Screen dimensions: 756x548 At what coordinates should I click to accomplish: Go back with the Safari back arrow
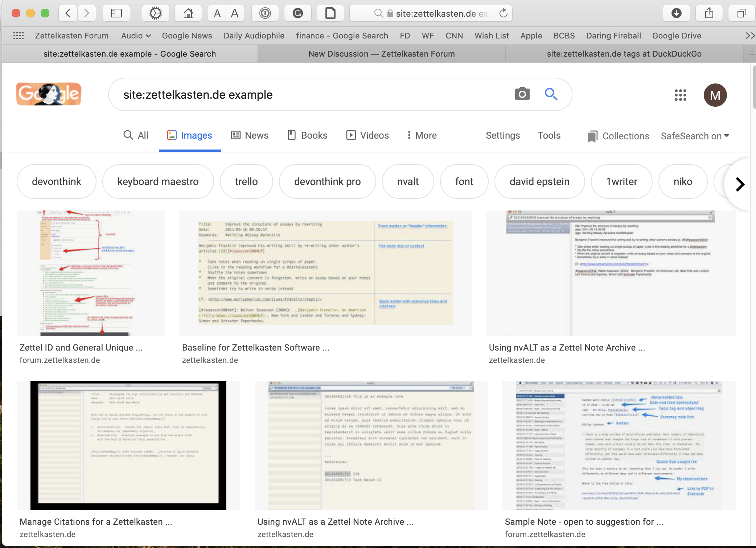(68, 13)
